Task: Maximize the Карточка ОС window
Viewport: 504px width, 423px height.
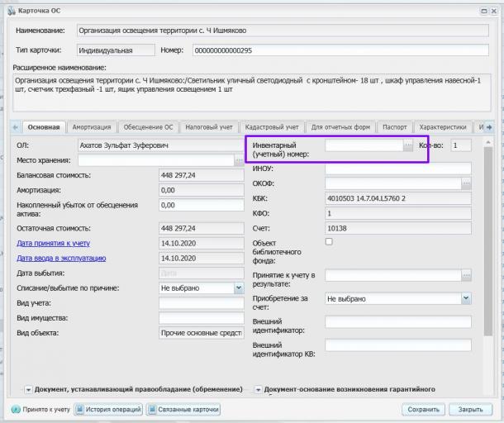Action: [x=483, y=11]
